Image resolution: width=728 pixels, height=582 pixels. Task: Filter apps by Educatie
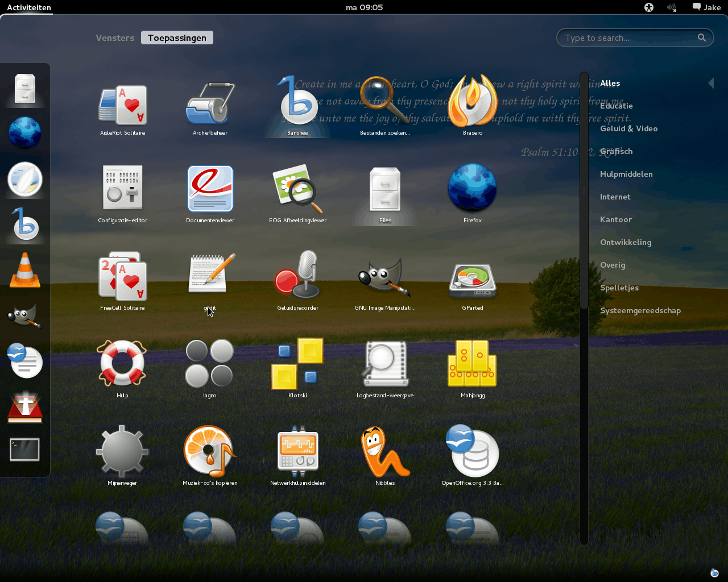click(617, 106)
